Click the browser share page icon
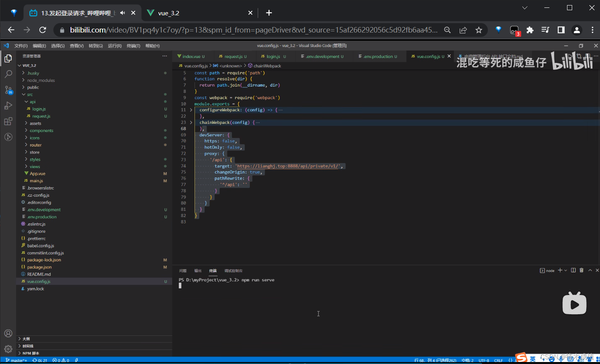The height and width of the screenshot is (364, 600). (463, 30)
